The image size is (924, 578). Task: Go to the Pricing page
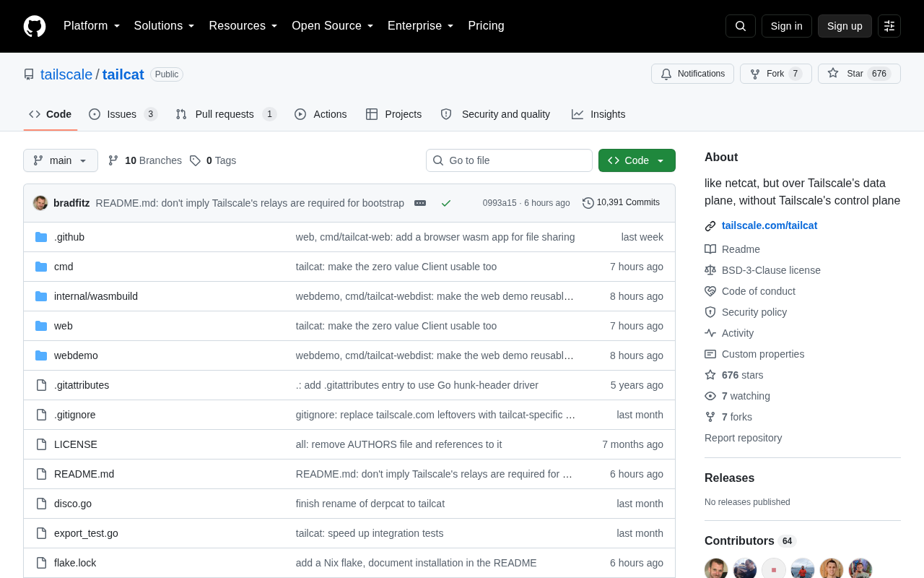click(x=486, y=26)
